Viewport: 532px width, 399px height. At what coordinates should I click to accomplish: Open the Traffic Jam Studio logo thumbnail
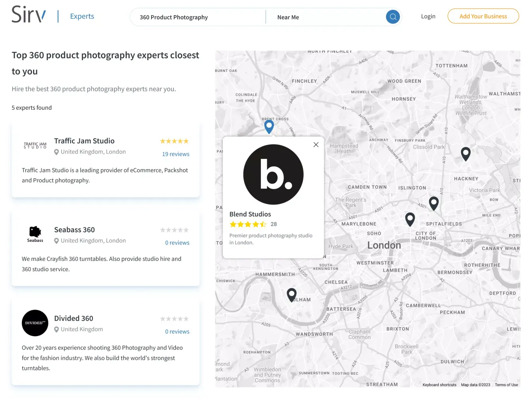tap(35, 146)
